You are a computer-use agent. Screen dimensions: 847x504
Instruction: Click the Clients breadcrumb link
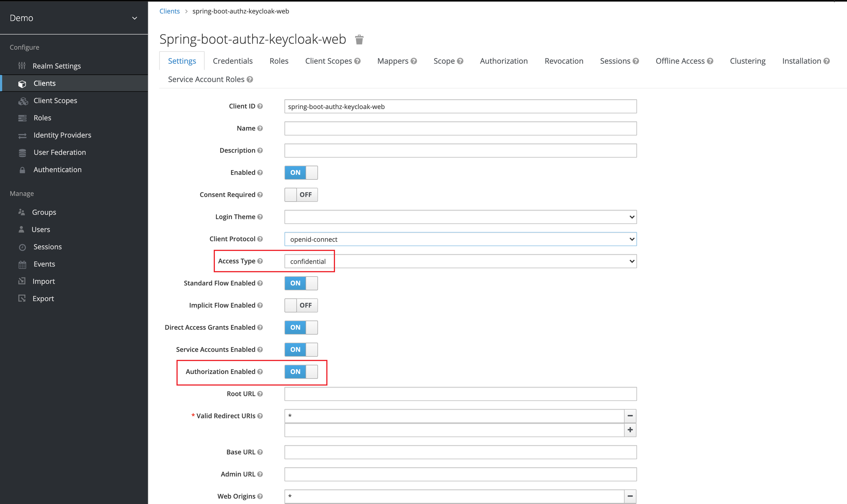pos(169,11)
